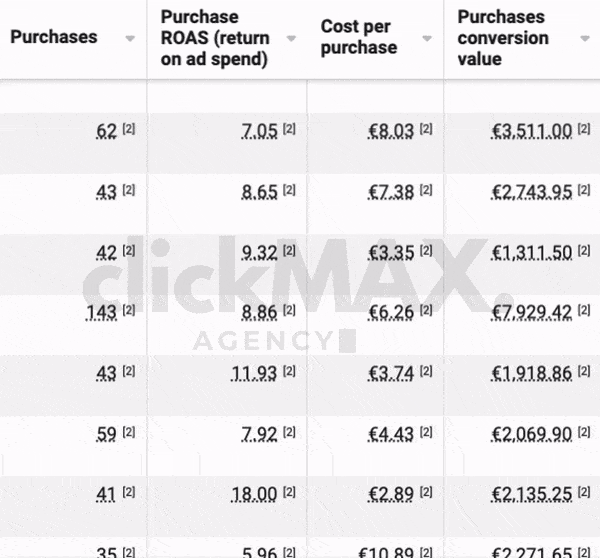The height and width of the screenshot is (558, 600).
Task: Select the €3,511.00 conversion value
Action: click(532, 131)
